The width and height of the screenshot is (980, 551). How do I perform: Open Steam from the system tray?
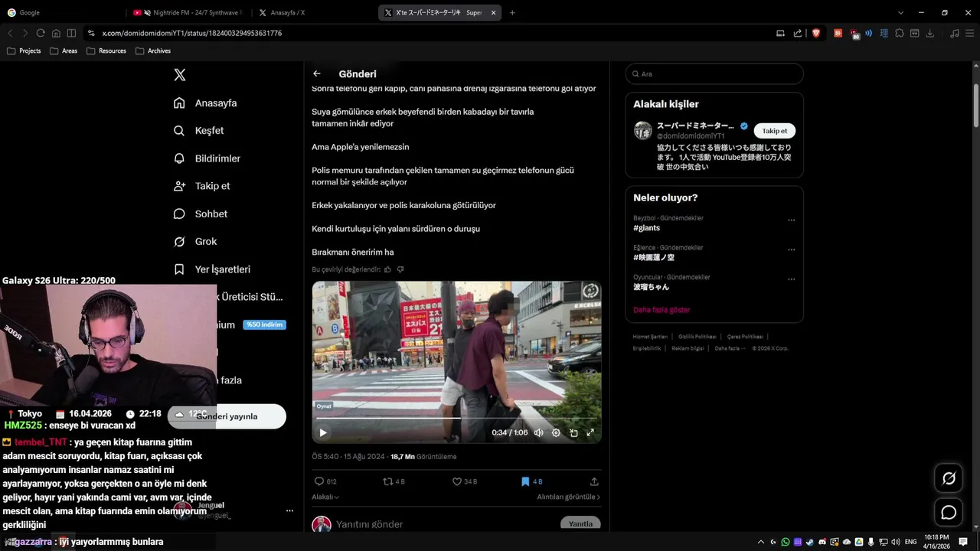[x=810, y=542]
